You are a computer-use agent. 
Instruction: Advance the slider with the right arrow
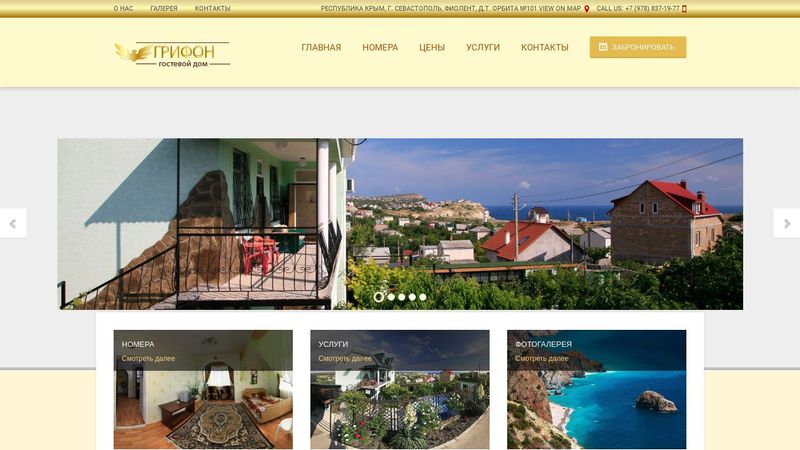(x=787, y=223)
